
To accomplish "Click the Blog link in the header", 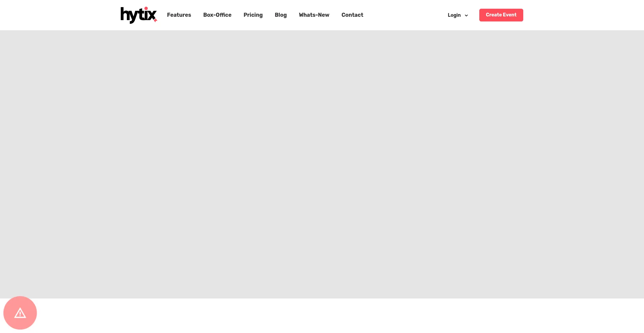I will 280,15.
